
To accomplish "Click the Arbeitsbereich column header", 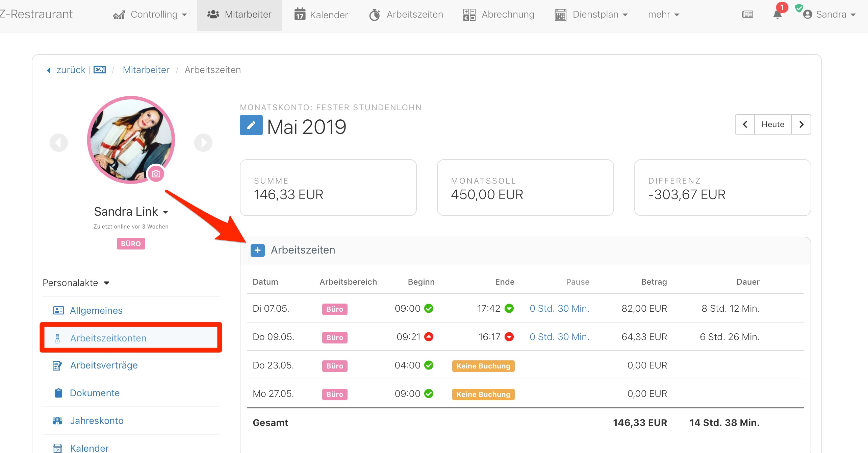I will point(348,282).
